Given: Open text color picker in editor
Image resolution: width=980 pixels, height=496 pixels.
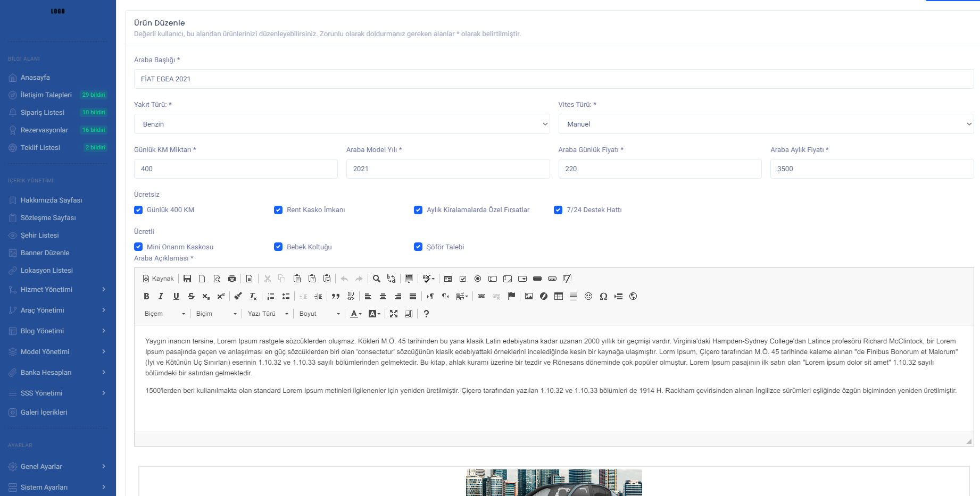Looking at the screenshot, I should tap(356, 314).
